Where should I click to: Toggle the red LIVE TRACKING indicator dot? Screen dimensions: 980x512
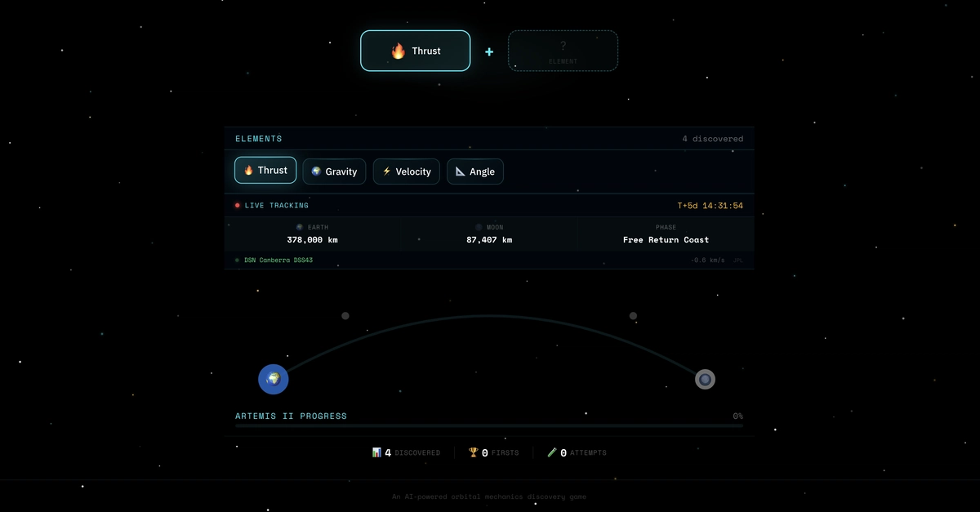(x=237, y=205)
